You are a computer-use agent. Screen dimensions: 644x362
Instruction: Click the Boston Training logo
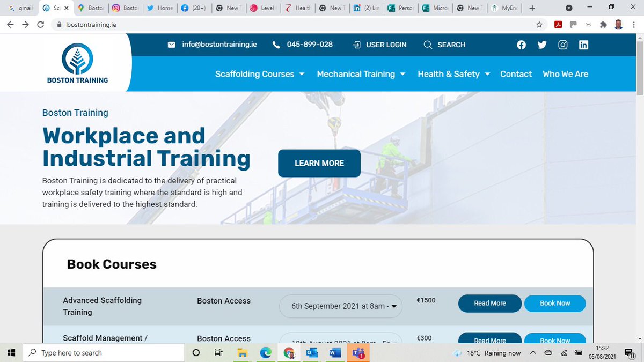click(77, 63)
